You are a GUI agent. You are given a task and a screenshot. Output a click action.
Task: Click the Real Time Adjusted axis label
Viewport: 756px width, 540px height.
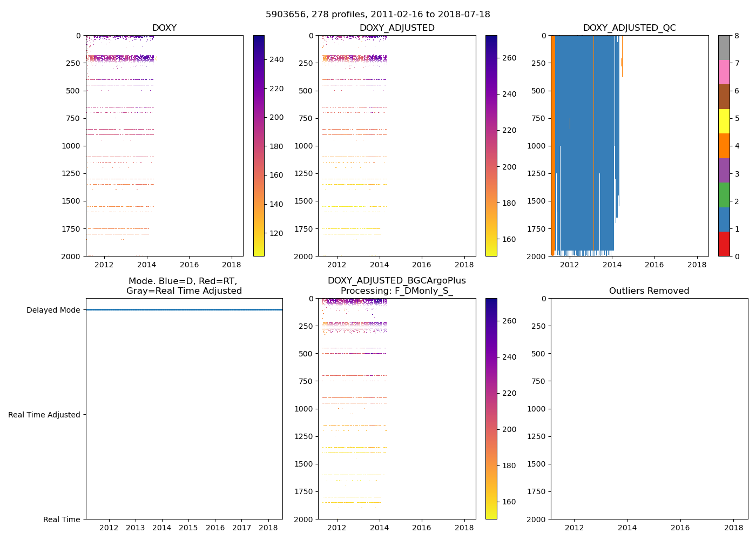click(x=44, y=415)
